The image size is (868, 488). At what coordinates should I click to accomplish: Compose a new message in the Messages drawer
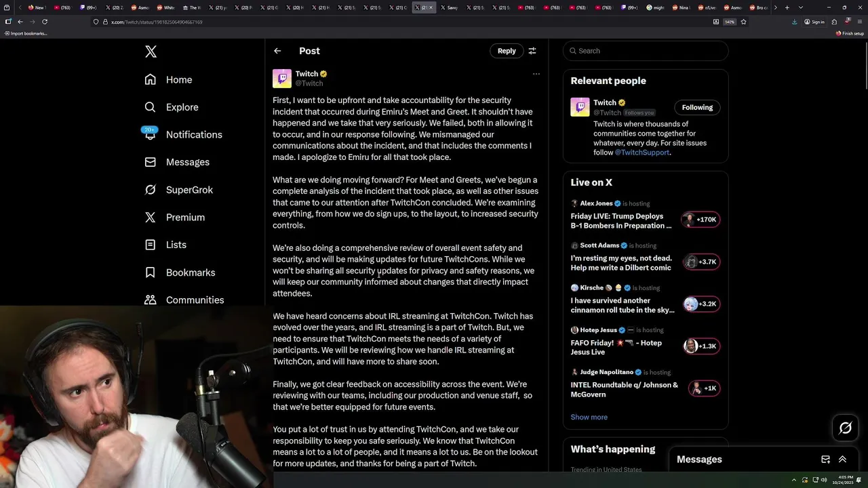pyautogui.click(x=825, y=460)
